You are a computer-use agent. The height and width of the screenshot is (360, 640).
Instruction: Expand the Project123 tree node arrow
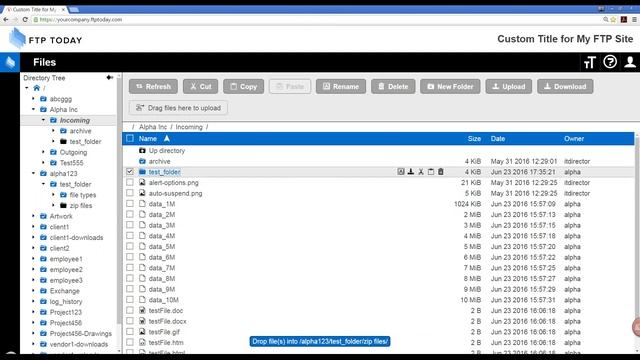click(33, 312)
